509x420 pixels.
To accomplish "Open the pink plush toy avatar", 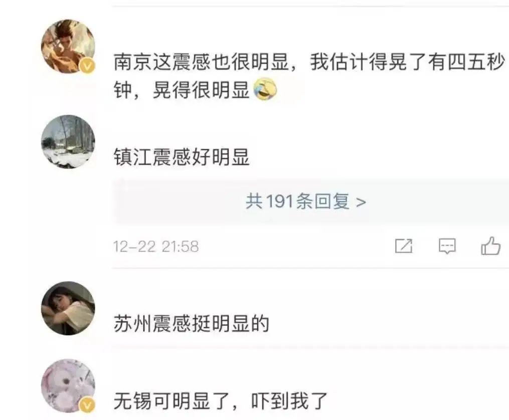I will tap(68, 385).
